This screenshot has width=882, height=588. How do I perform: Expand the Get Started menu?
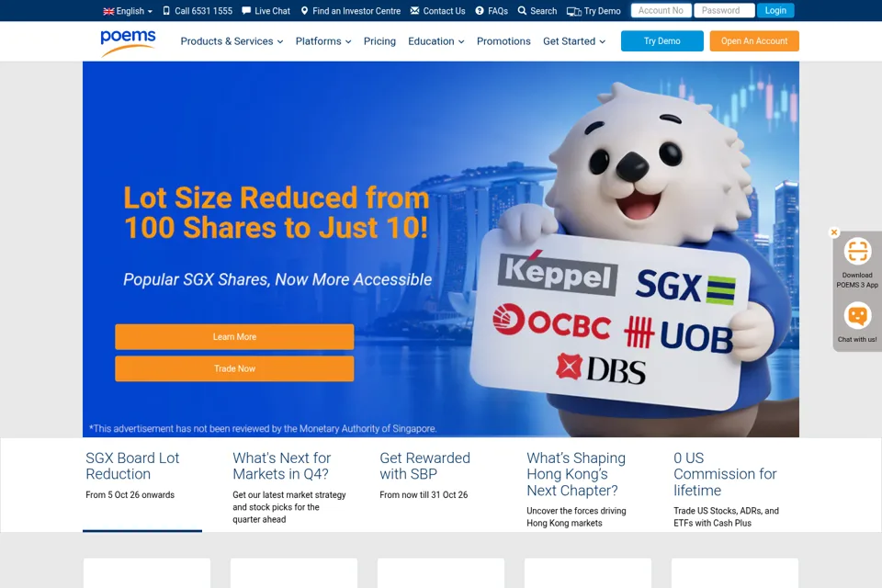click(574, 41)
